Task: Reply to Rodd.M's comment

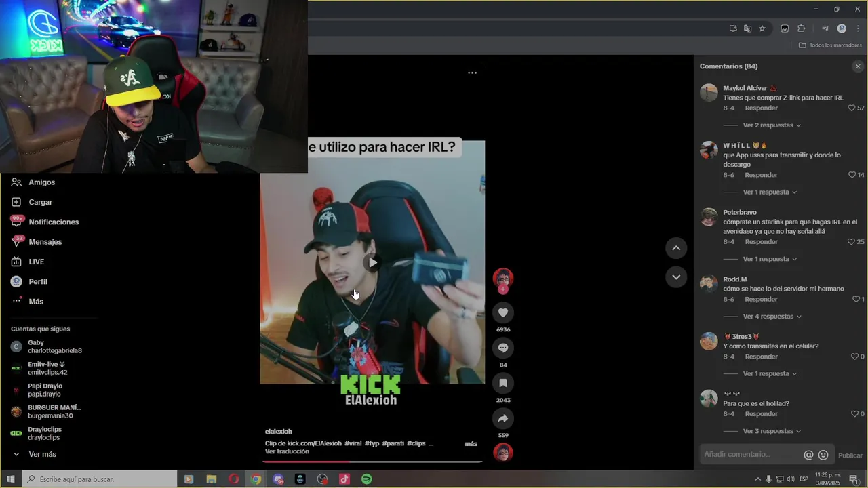Action: pyautogui.click(x=761, y=299)
